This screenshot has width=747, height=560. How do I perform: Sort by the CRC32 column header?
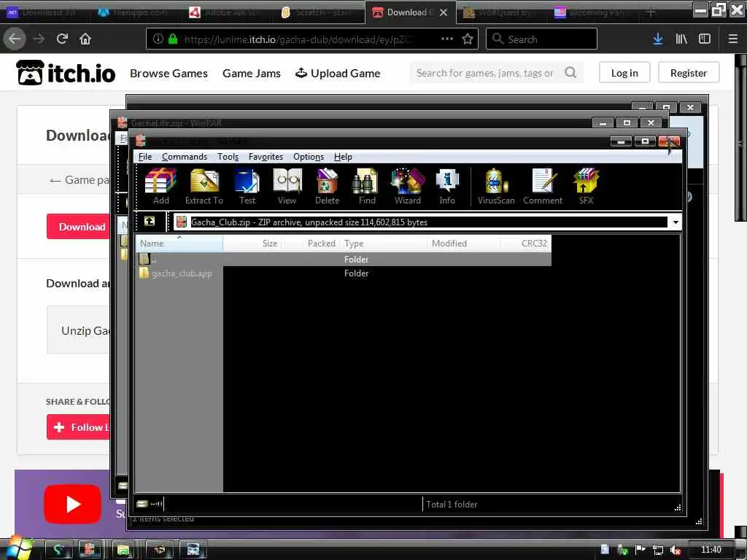point(526,244)
